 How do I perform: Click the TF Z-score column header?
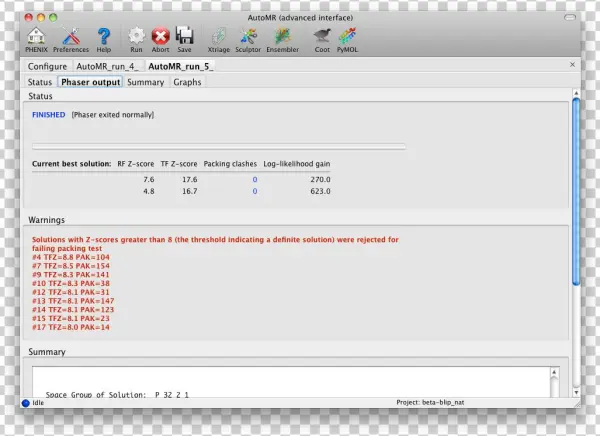[x=179, y=164]
